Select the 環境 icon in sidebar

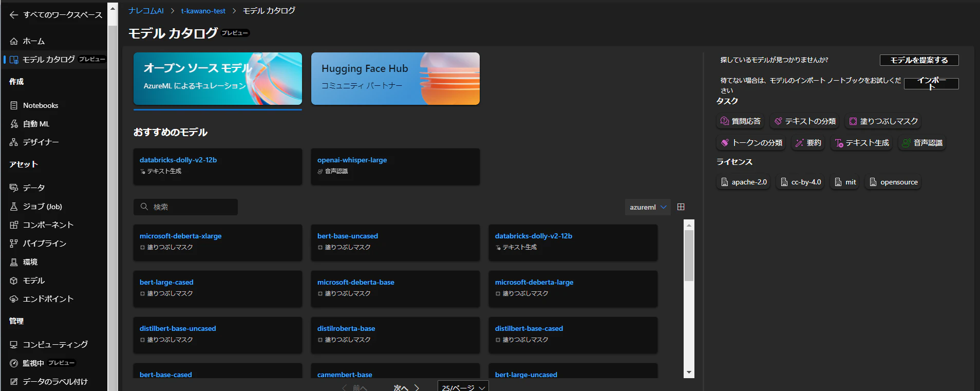click(14, 262)
